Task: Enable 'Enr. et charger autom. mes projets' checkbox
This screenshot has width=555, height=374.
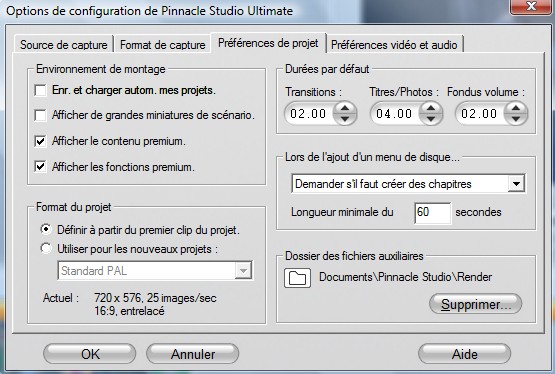Action: click(40, 90)
